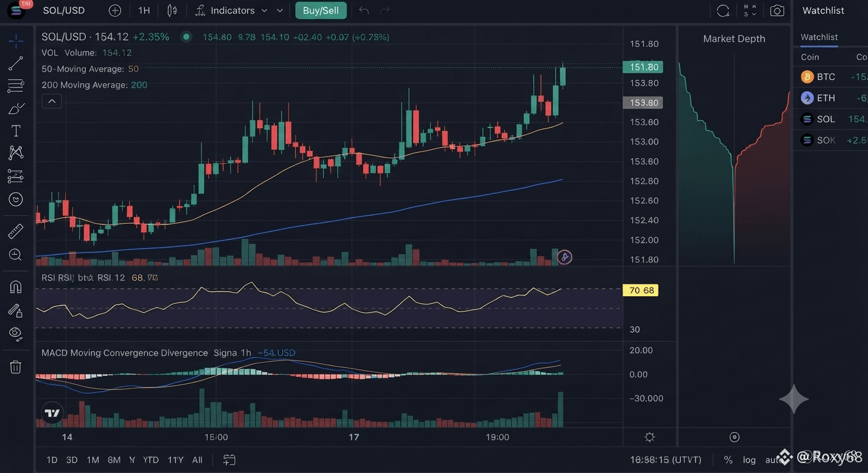Open the forecast and measurement tools
The width and height of the screenshot is (868, 473).
point(16,176)
